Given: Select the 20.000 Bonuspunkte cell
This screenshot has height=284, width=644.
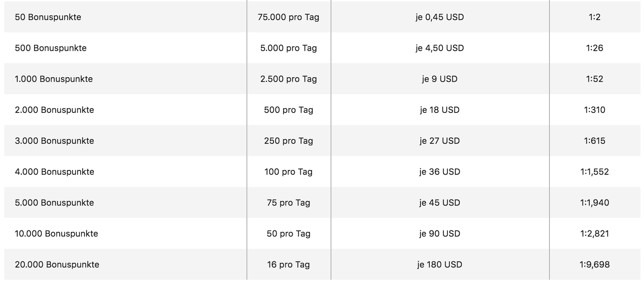Looking at the screenshot, I should [x=57, y=265].
